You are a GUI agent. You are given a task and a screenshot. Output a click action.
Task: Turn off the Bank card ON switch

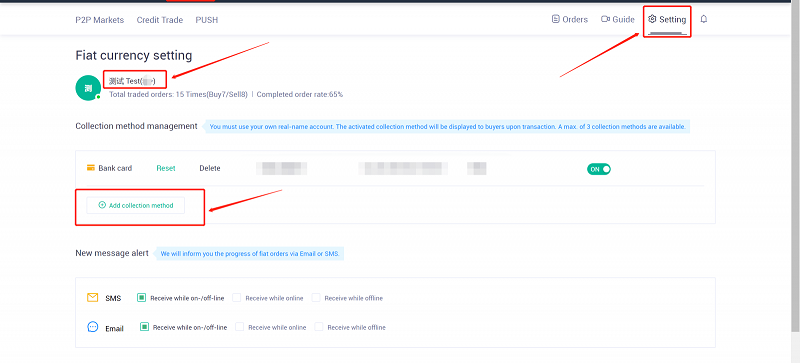tap(598, 169)
